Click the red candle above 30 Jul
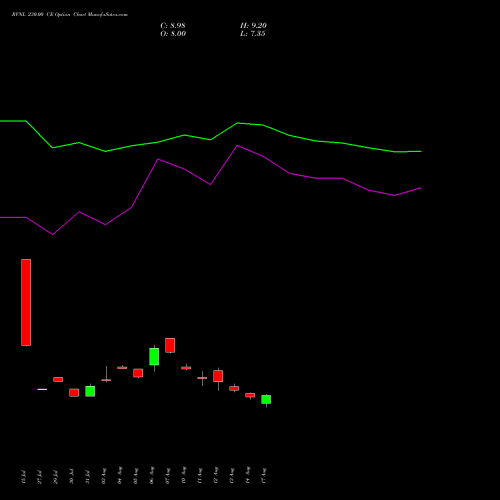This screenshot has height=500, width=500. [x=74, y=392]
